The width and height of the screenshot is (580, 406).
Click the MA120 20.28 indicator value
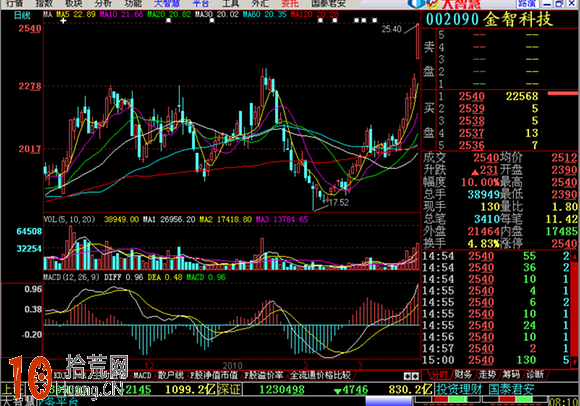coord(314,15)
